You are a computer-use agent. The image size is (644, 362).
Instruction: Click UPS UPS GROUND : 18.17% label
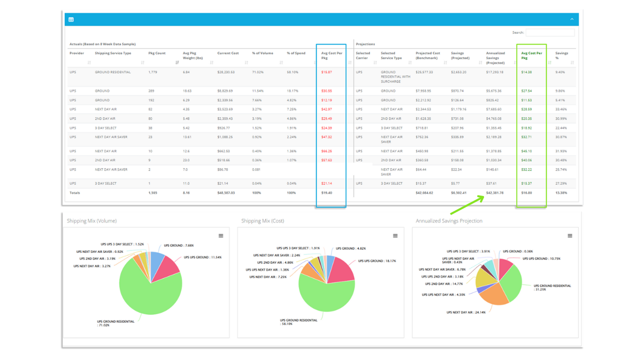click(377, 261)
